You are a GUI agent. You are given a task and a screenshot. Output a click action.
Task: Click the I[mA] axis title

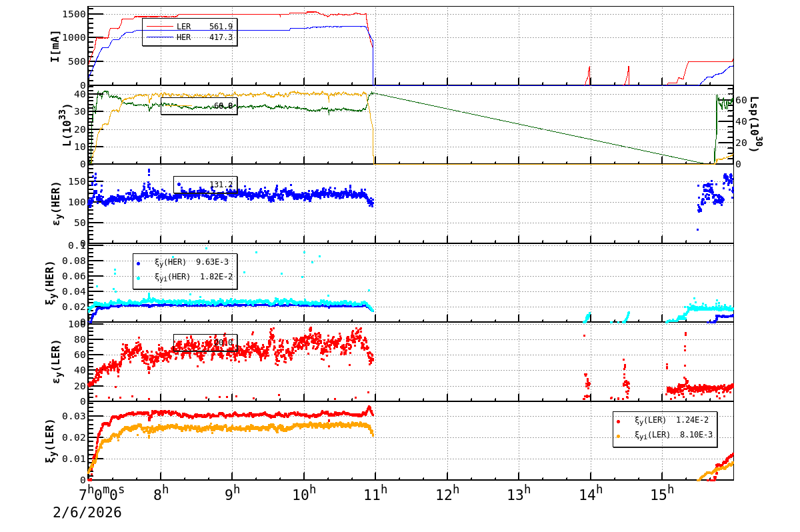coord(55,46)
